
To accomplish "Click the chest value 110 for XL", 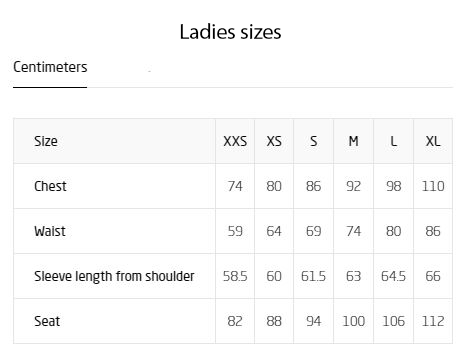I will pyautogui.click(x=433, y=186).
